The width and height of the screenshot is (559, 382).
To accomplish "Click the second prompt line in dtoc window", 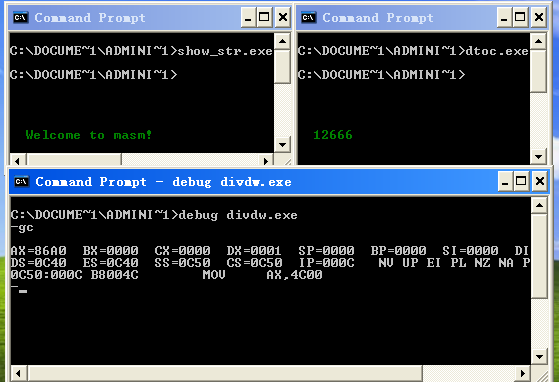I will pyautogui.click(x=381, y=75).
